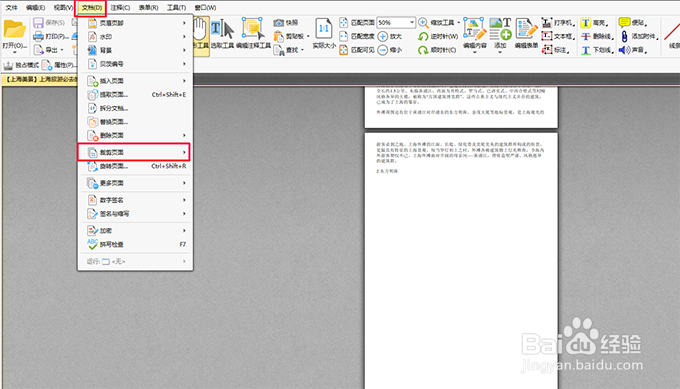Choose Delete Pages (删除页面) menu item
This screenshot has height=389, width=680.
[136, 135]
